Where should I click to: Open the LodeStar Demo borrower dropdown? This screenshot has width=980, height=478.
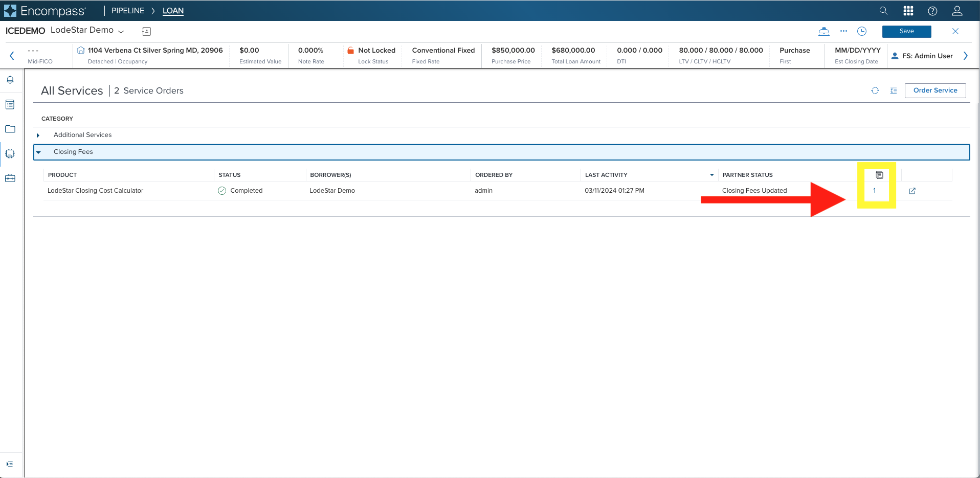(x=121, y=31)
